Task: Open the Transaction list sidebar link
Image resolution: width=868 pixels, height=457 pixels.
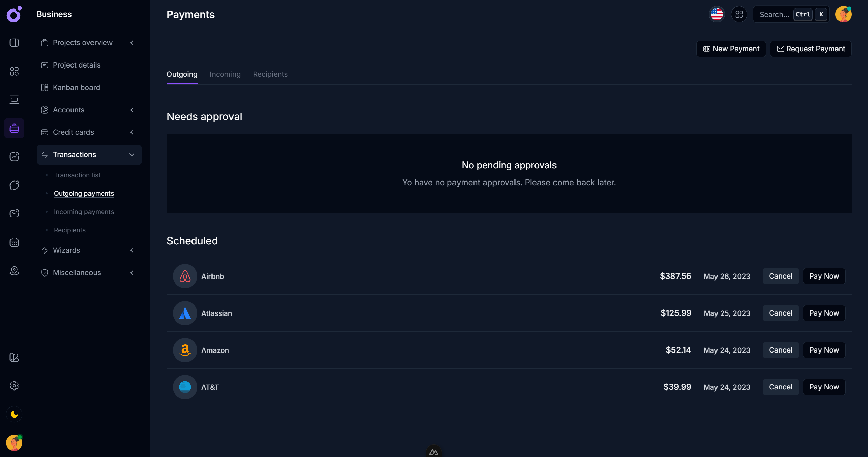Action: pyautogui.click(x=77, y=175)
